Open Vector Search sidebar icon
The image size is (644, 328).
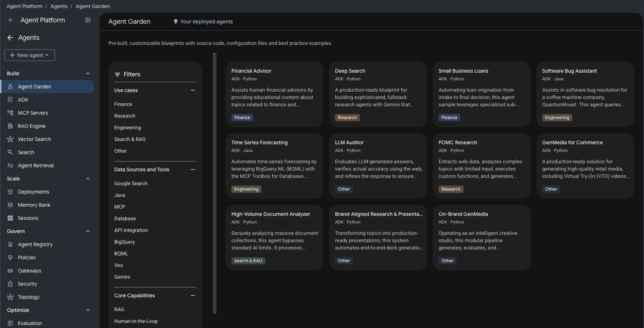click(x=10, y=139)
